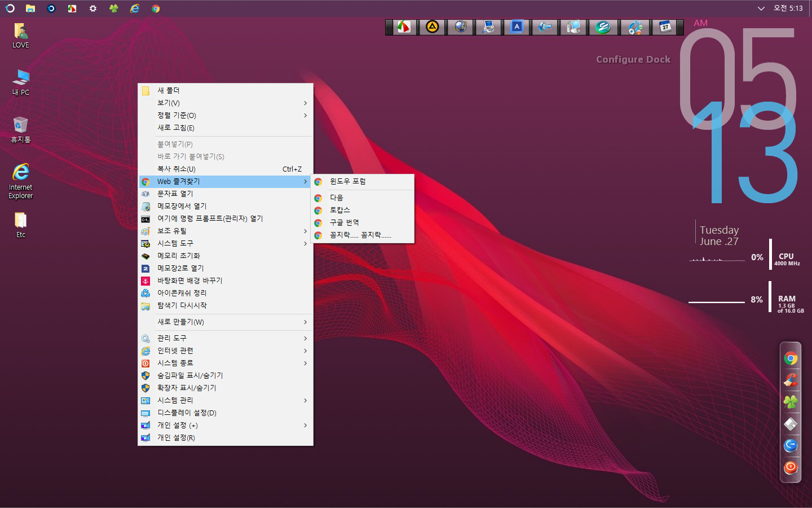This screenshot has width=812, height=508.
Task: Launch Chrome from the right vertical dock
Action: [791, 358]
